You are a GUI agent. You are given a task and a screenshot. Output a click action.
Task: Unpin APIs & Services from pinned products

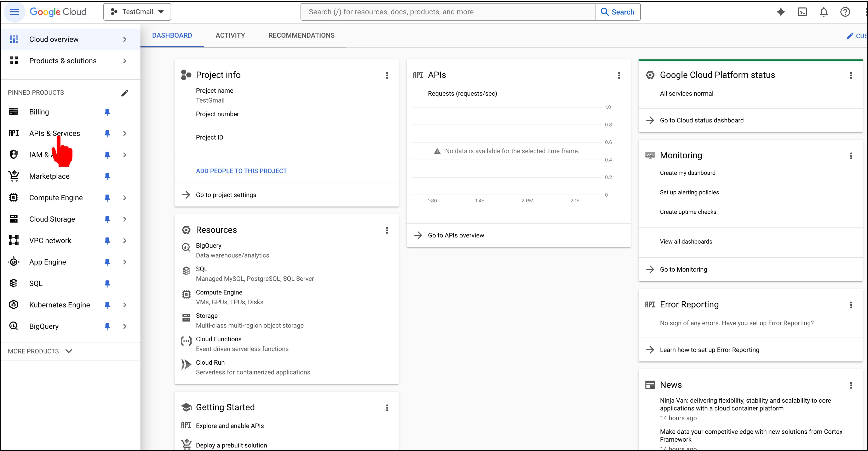(107, 134)
